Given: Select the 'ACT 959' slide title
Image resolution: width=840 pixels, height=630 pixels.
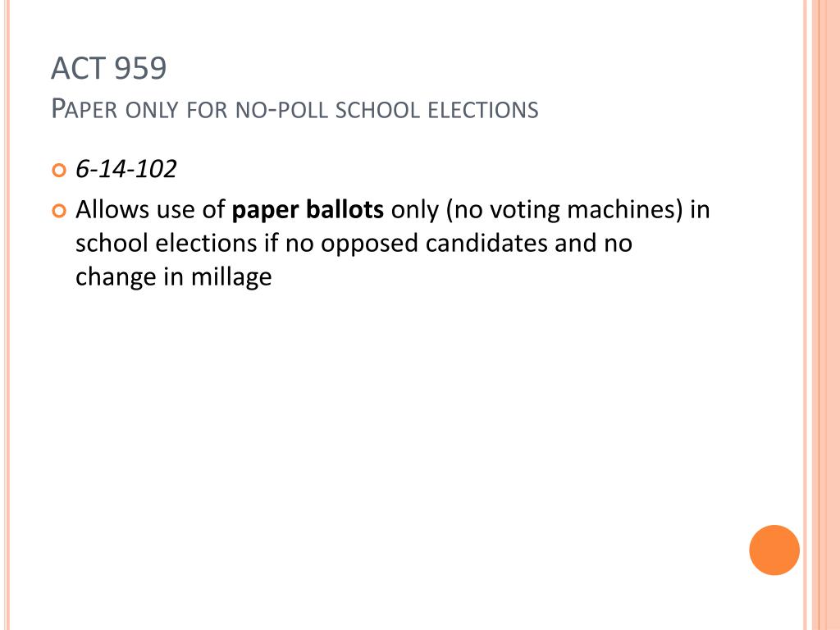Looking at the screenshot, I should (109, 68).
